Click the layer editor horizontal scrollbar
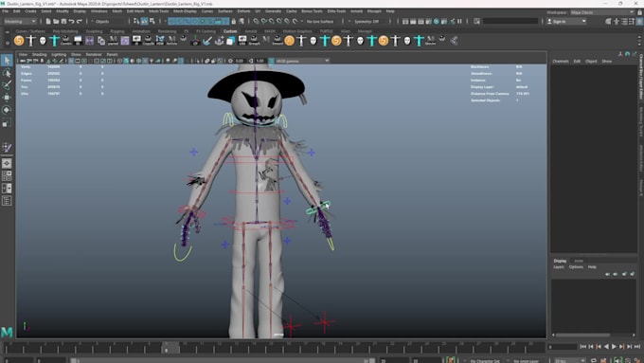This screenshot has height=363, width=644. 582,336
